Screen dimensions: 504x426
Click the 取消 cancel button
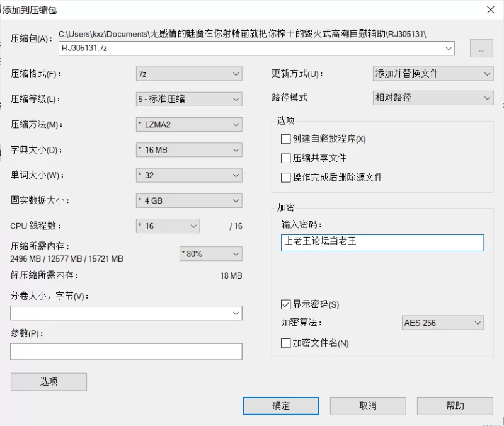368,406
